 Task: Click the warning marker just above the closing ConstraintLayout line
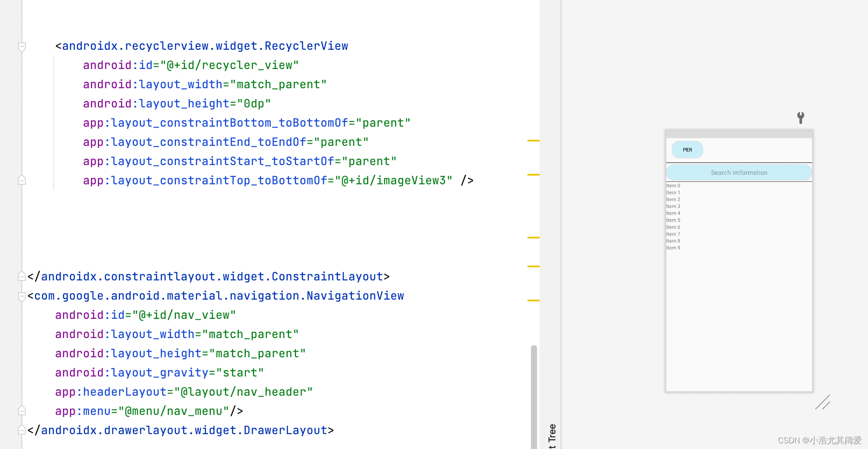(534, 266)
